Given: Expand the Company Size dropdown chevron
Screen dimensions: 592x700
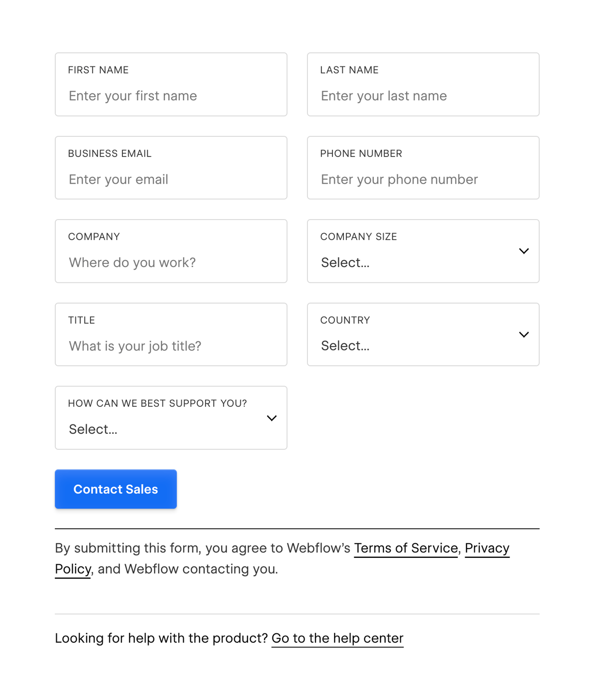Looking at the screenshot, I should tap(524, 251).
